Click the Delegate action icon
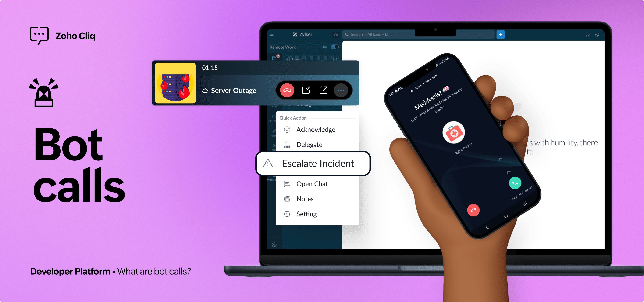The height and width of the screenshot is (302, 644). 286,144
